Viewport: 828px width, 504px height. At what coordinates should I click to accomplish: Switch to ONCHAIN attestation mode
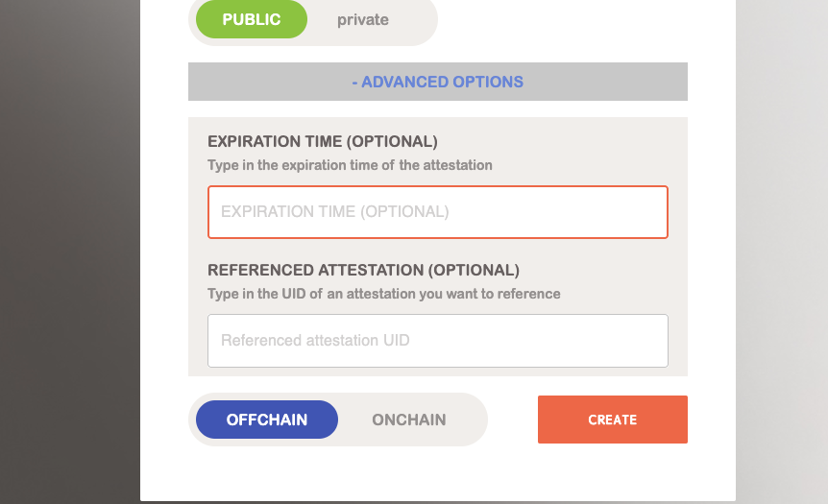click(409, 420)
